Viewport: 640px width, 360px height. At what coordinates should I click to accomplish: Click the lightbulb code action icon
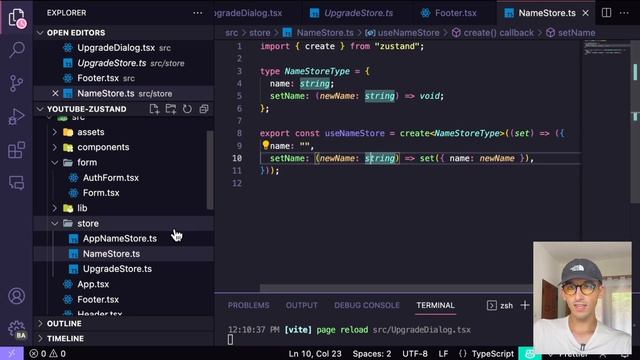tap(265, 145)
